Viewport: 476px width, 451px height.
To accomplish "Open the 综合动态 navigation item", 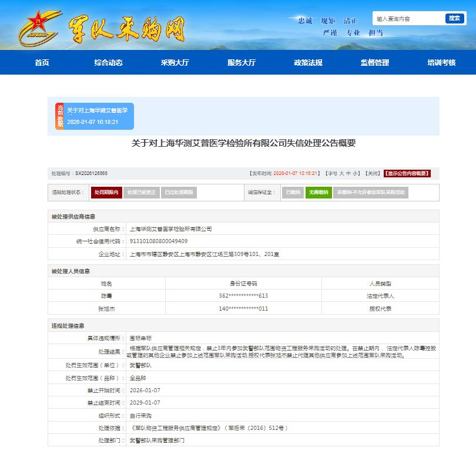I will click(x=108, y=62).
